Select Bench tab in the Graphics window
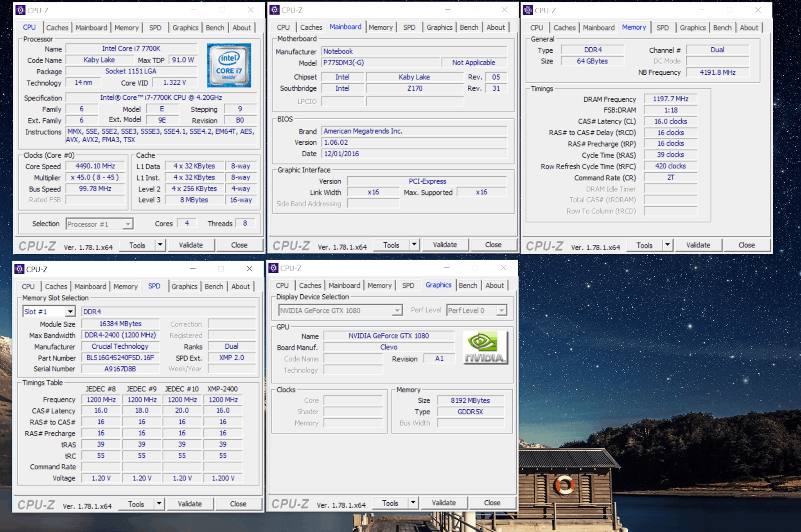Screen dimensions: 801x532 pos(468,285)
